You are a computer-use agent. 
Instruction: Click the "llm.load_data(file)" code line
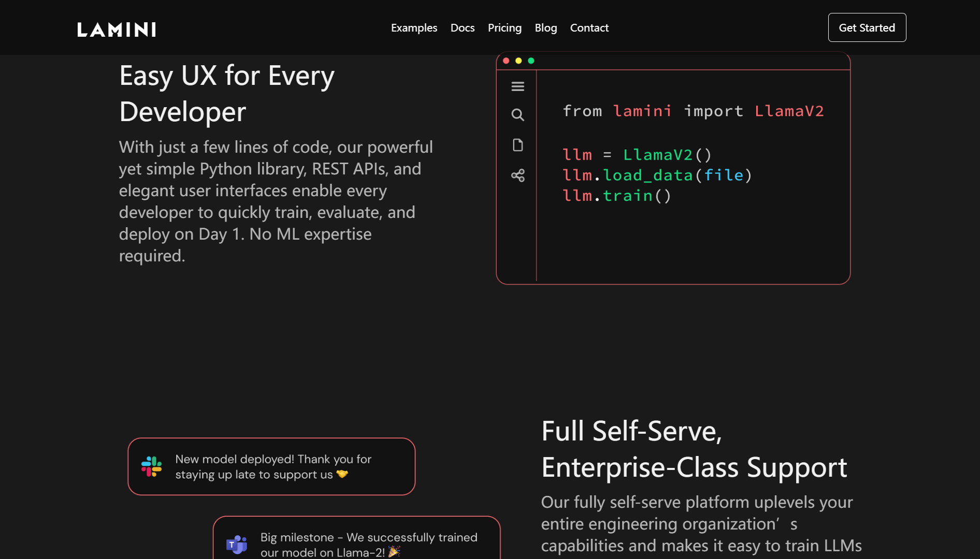(657, 175)
